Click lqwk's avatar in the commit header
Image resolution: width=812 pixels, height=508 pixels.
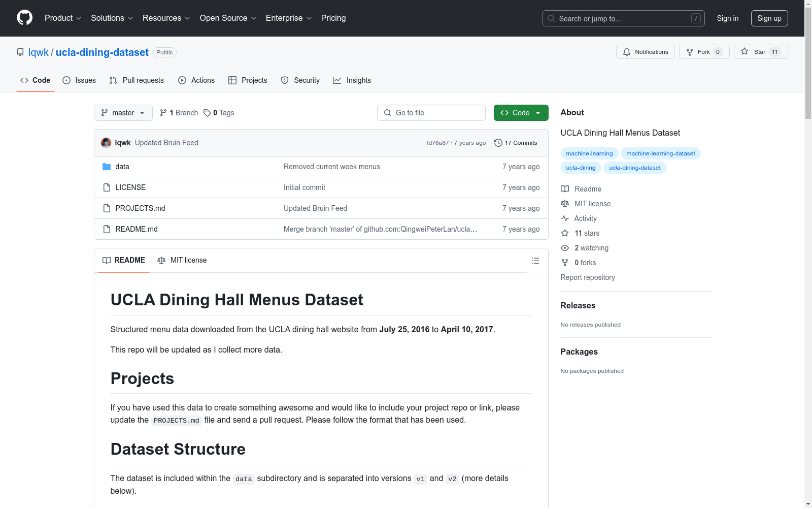pyautogui.click(x=106, y=143)
